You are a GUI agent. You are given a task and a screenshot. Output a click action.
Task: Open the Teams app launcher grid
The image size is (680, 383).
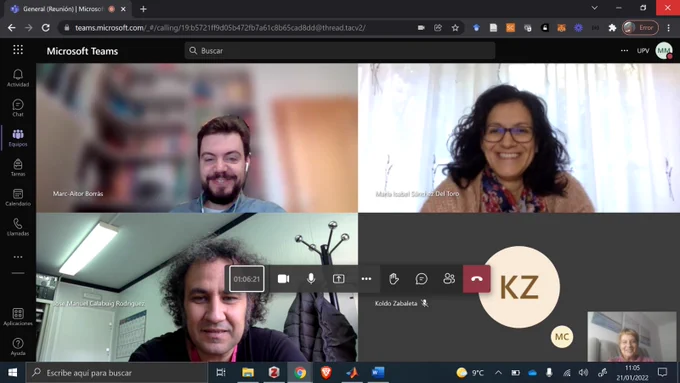pos(18,50)
